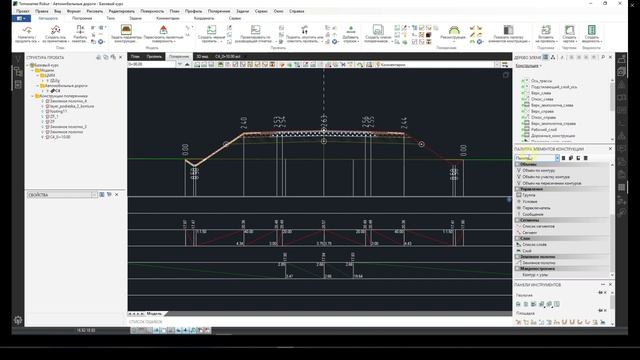Click the first icon right of the Палитры dropdown

pos(563,158)
